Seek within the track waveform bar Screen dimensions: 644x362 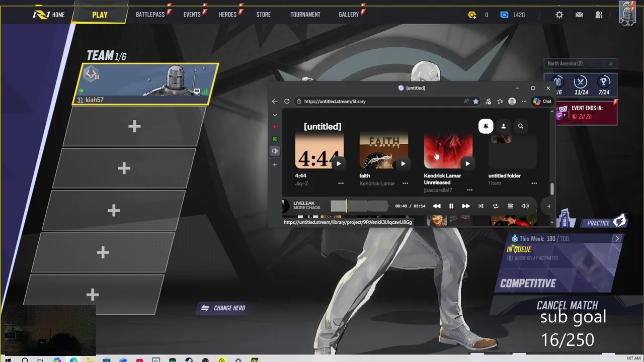click(x=360, y=206)
